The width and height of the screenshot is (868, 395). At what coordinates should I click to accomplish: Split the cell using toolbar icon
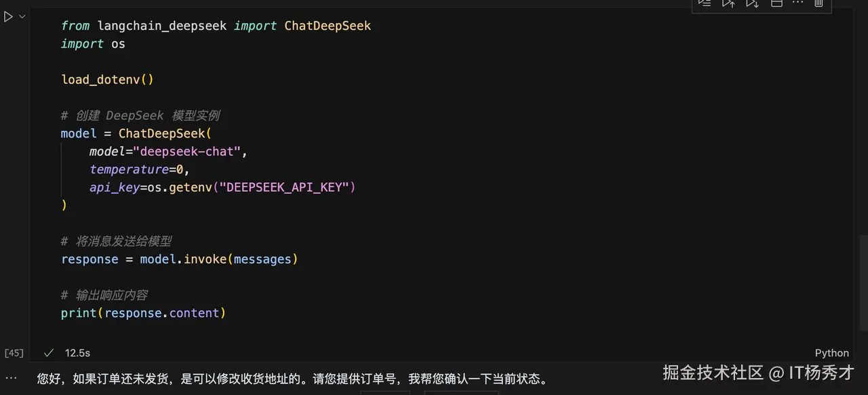776,3
